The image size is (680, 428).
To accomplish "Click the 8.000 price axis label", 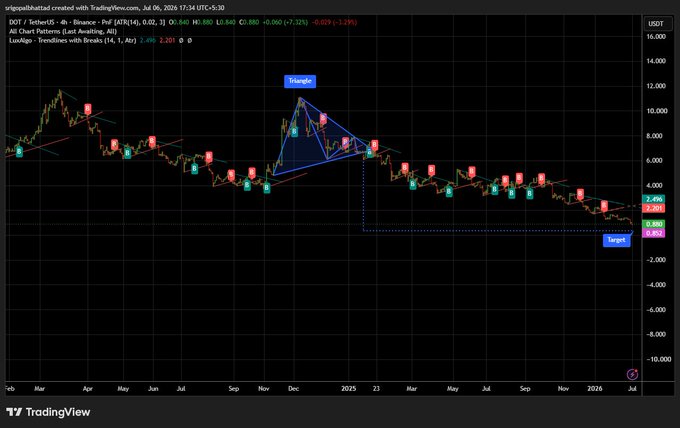I will click(x=654, y=136).
